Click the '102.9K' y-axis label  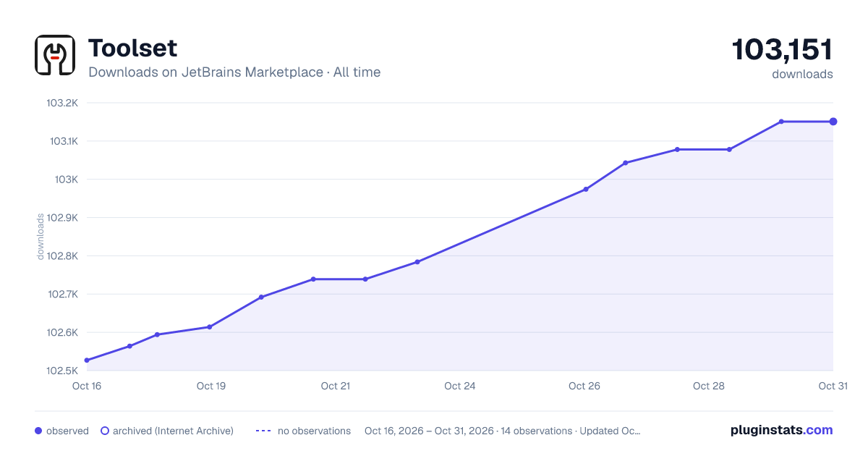62,218
